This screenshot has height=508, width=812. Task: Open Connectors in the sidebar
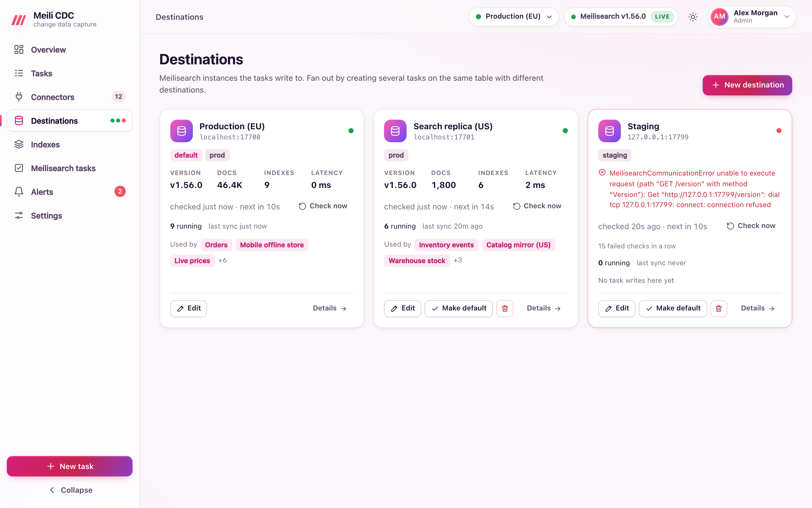(69, 97)
